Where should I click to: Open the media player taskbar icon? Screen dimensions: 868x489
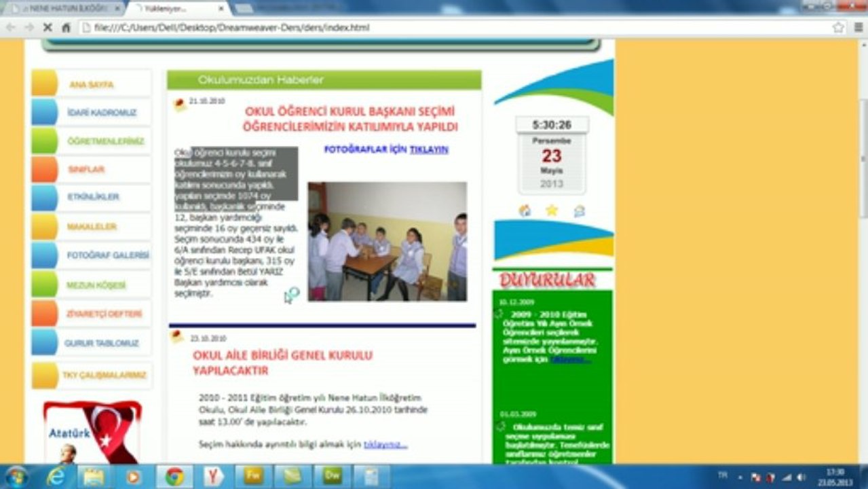pyautogui.click(x=133, y=476)
